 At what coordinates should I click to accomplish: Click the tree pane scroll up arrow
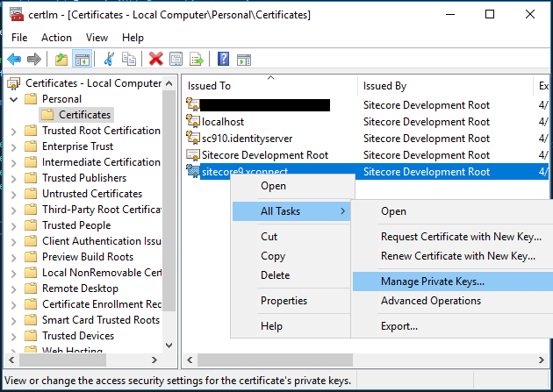(x=169, y=83)
